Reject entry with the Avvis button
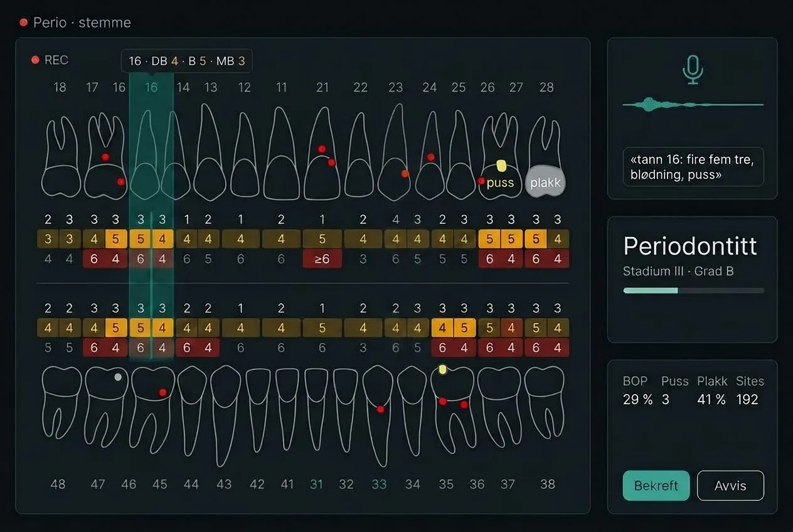The height and width of the screenshot is (532, 793). (730, 486)
